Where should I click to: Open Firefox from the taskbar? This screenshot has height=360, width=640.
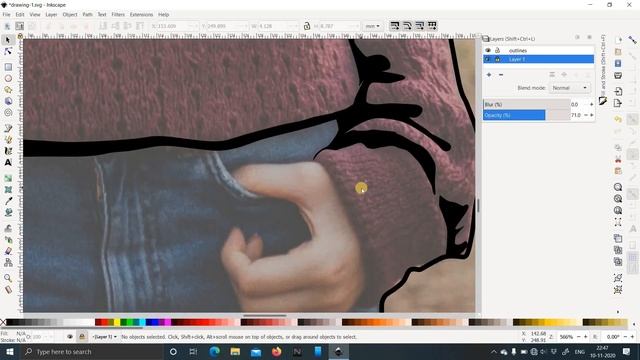coord(276,351)
